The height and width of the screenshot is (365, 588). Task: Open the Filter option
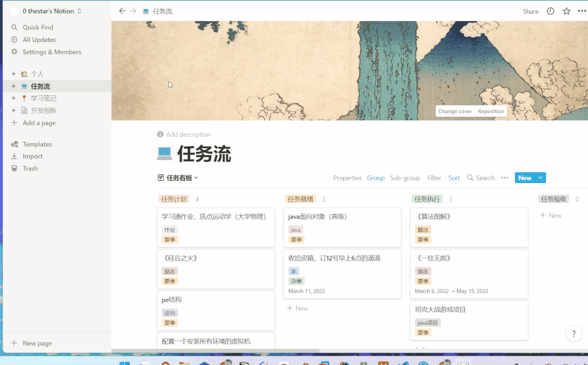[x=434, y=178]
